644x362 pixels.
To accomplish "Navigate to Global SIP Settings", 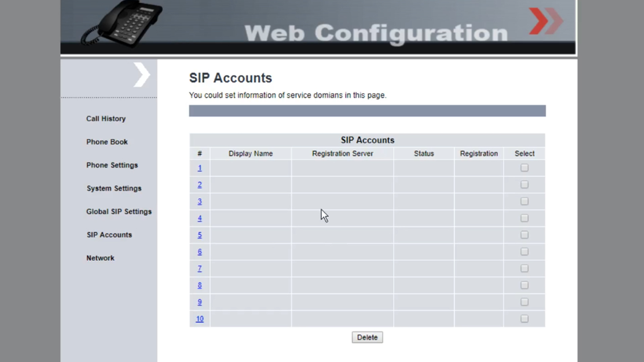I will point(119,212).
